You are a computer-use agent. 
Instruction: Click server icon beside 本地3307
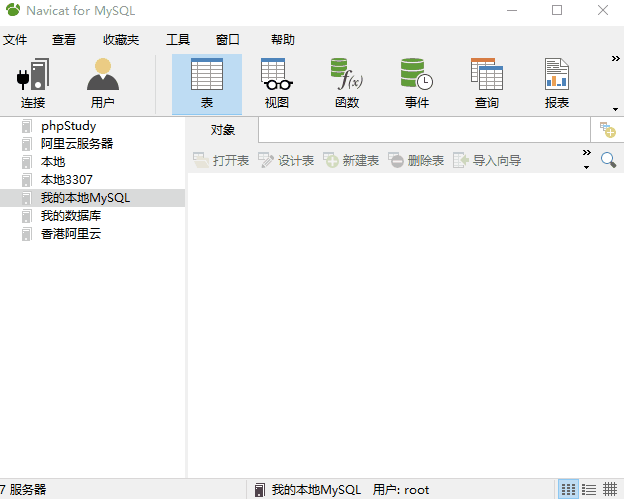click(26, 180)
